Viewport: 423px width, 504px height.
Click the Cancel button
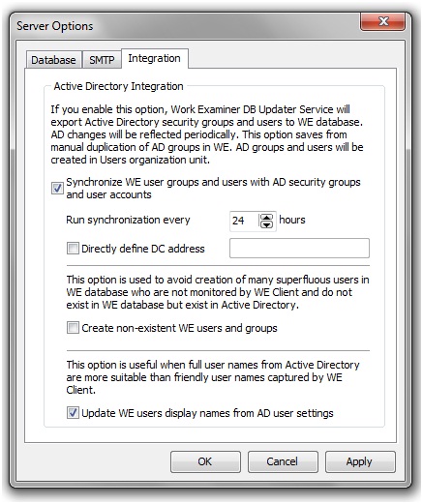(x=283, y=461)
